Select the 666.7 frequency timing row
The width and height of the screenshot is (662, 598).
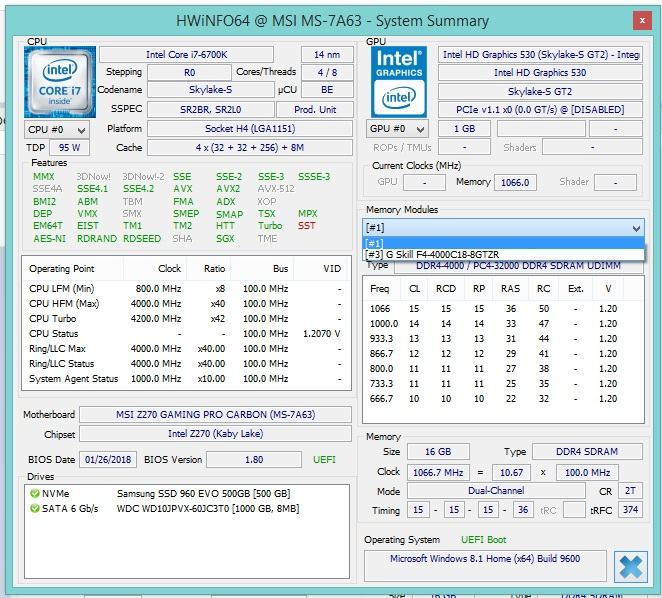click(502, 399)
